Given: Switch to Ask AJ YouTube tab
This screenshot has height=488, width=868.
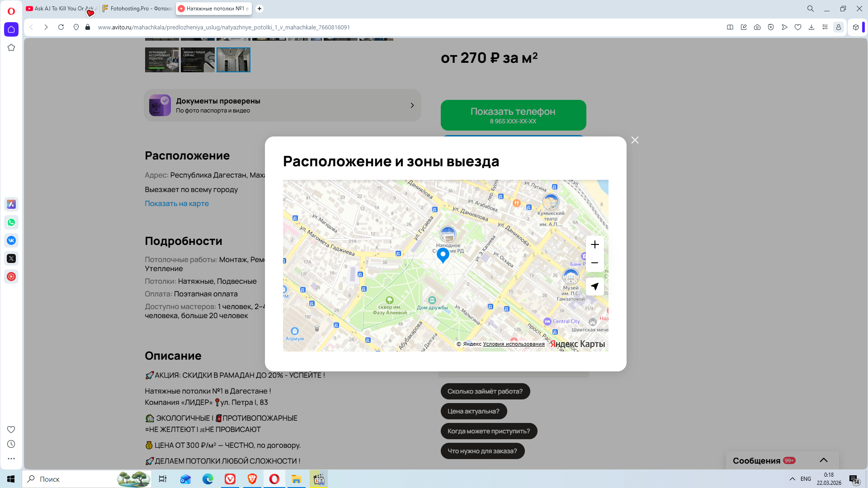Looking at the screenshot, I should [x=59, y=9].
